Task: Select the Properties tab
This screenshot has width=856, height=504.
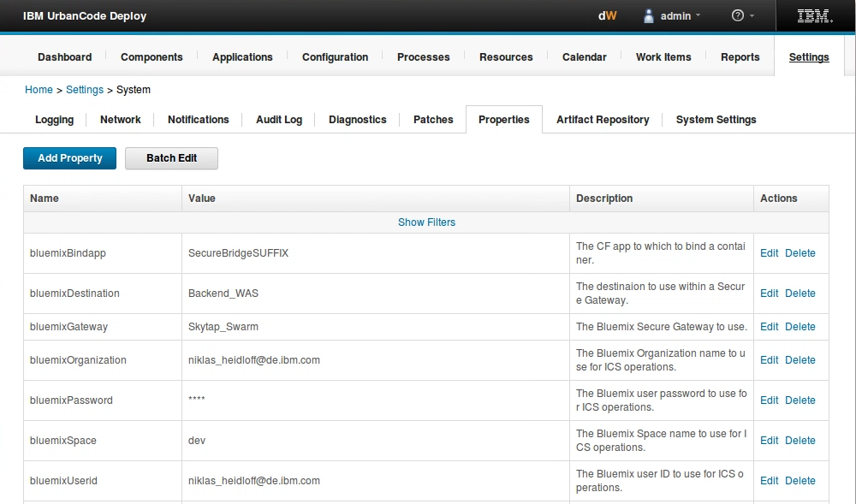Action: pyautogui.click(x=504, y=120)
